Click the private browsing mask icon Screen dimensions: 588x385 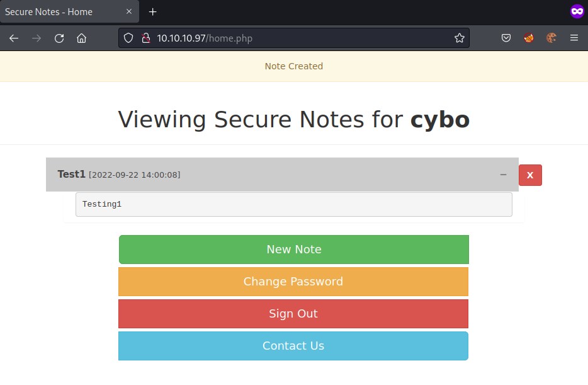tap(577, 11)
